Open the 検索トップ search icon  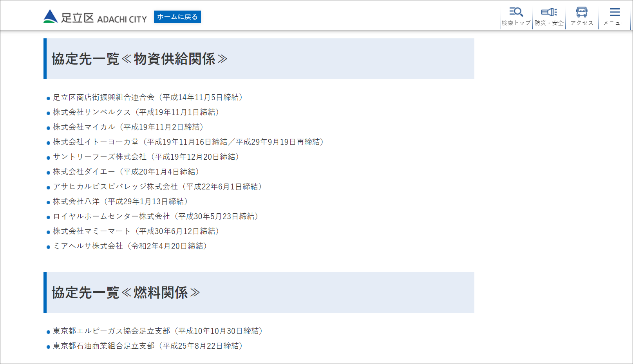(516, 17)
